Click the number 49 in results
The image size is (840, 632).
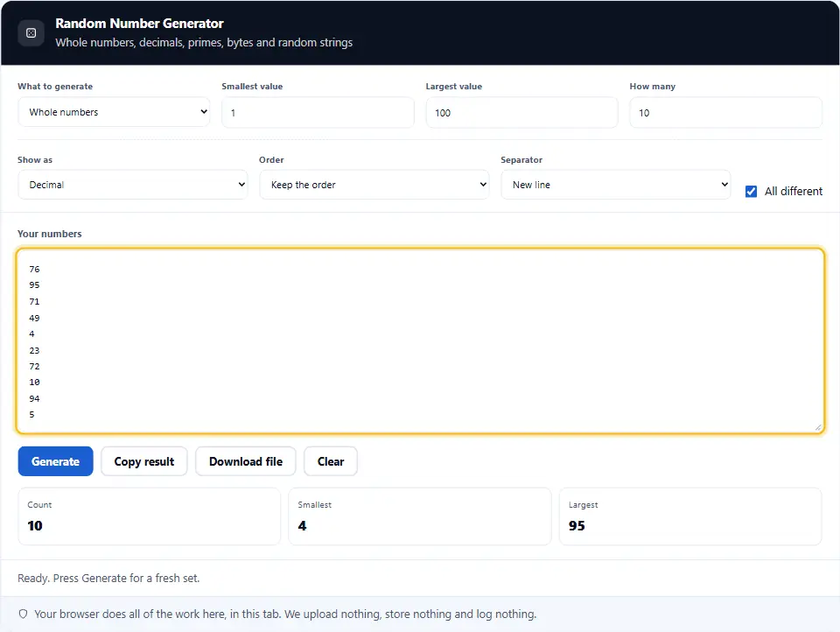coord(34,318)
